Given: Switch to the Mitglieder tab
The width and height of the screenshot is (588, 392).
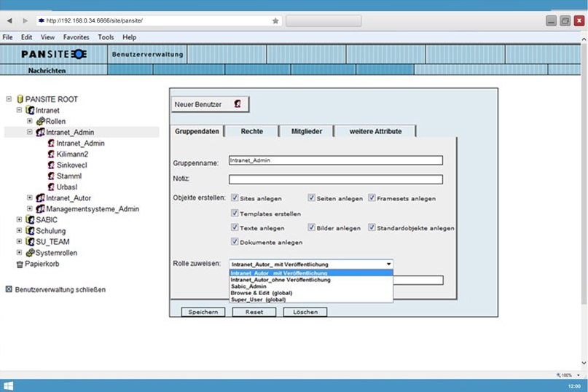Looking at the screenshot, I should [x=307, y=131].
